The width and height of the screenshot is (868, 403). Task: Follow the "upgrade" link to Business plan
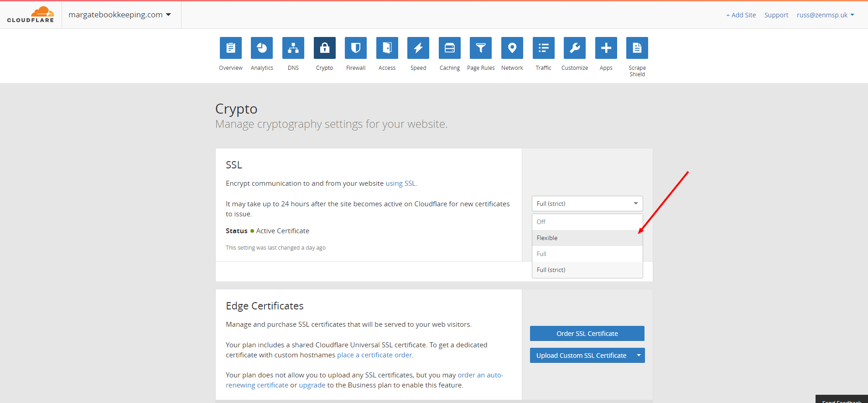click(312, 385)
